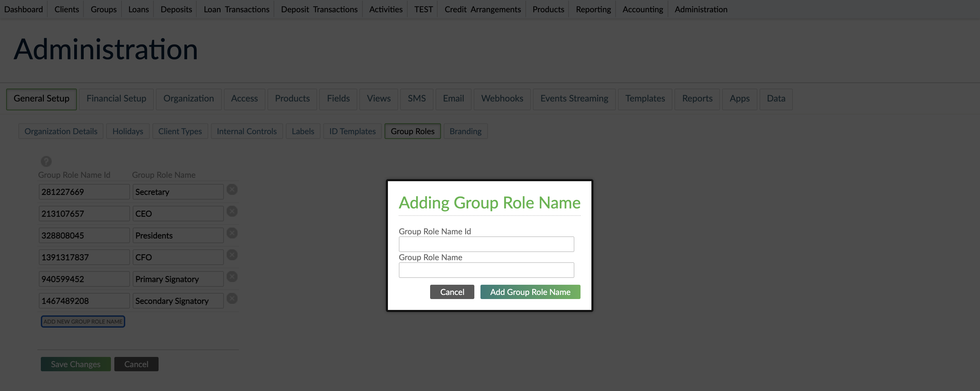980x391 pixels.
Task: Switch to the Financial Setup tab
Action: (116, 99)
